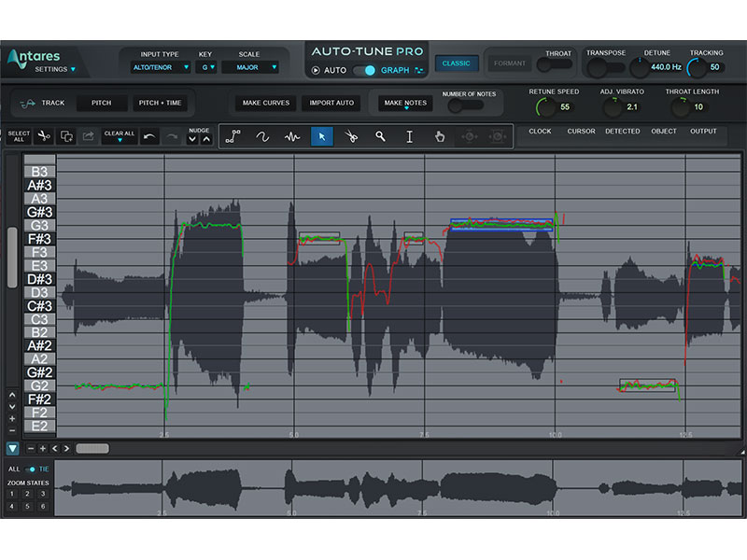The image size is (747, 560).
Task: Adjust the Tracking knob
Action: point(697,67)
